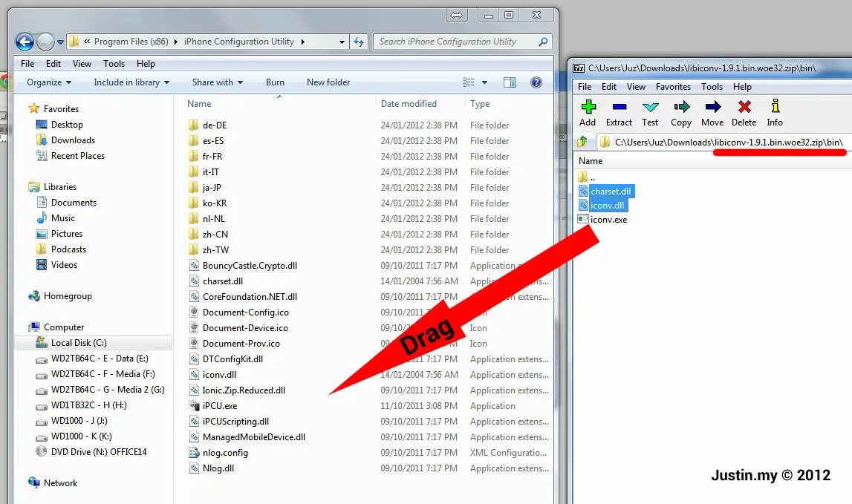The image size is (852, 504).
Task: Open the Explorer File menu
Action: click(x=27, y=64)
